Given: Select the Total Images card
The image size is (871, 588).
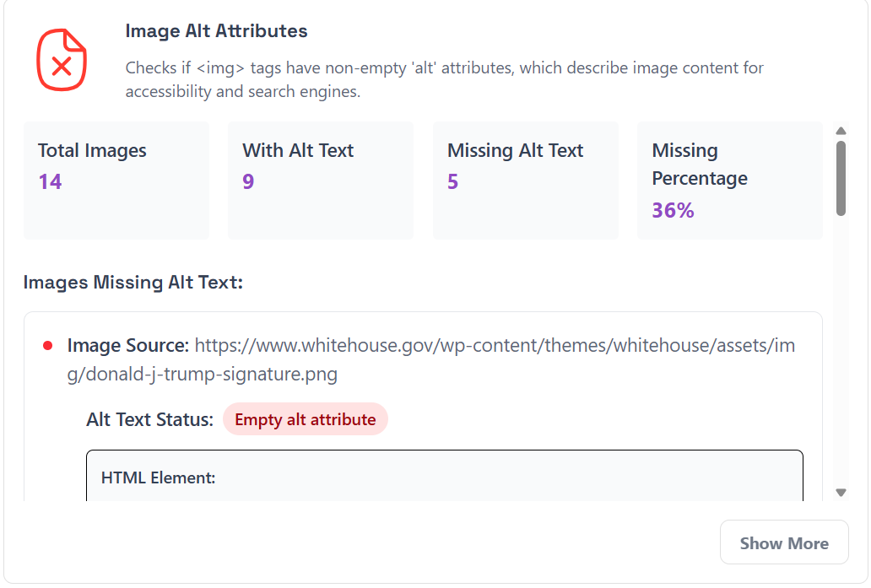Looking at the screenshot, I should (x=116, y=181).
